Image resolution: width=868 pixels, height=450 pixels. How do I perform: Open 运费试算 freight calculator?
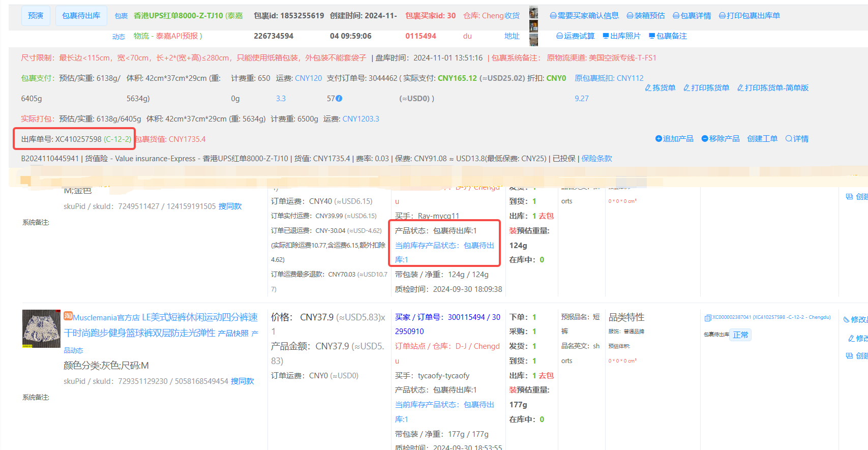click(575, 36)
